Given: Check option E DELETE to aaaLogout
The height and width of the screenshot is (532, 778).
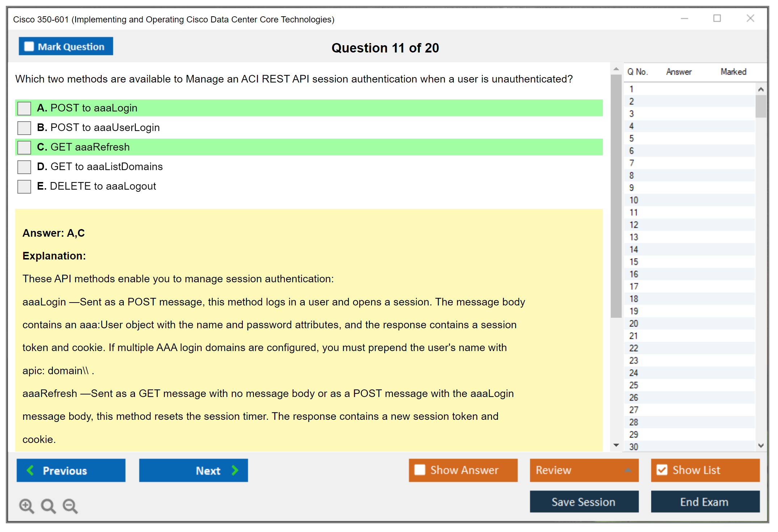Looking at the screenshot, I should click(24, 186).
